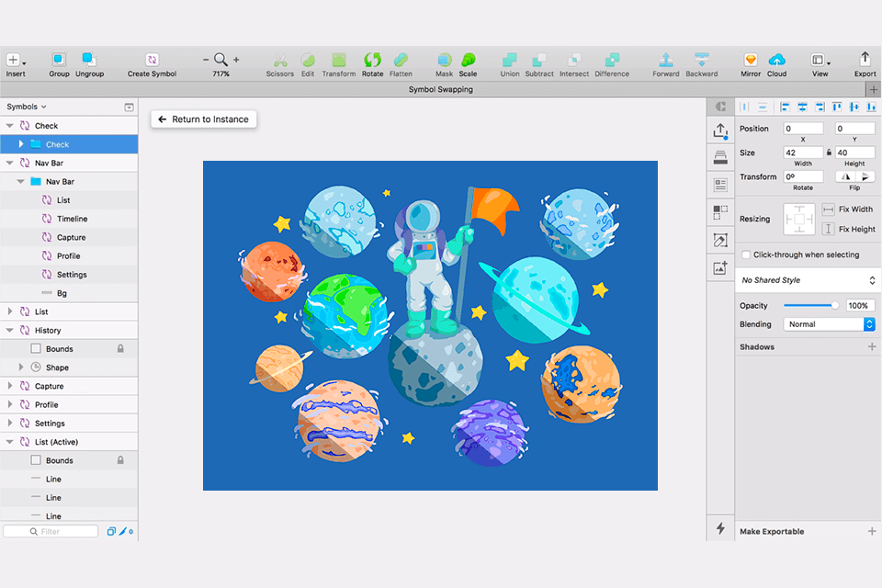Click the Create Symbol icon
Image resolution: width=882 pixels, height=588 pixels.
[x=152, y=60]
